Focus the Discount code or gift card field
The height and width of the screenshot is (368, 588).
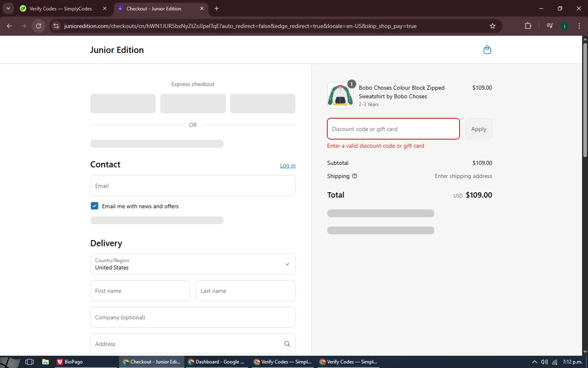pyautogui.click(x=393, y=129)
